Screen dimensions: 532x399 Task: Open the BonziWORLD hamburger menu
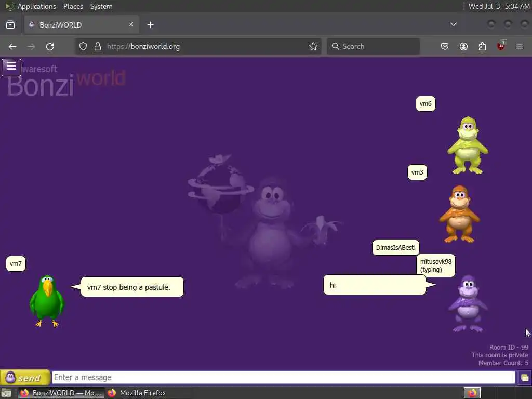click(11, 67)
